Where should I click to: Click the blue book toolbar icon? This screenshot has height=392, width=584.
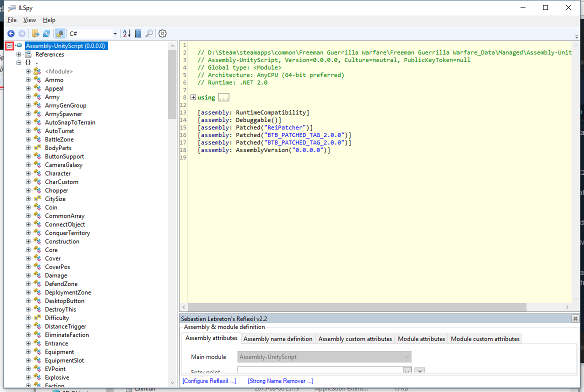click(x=138, y=33)
